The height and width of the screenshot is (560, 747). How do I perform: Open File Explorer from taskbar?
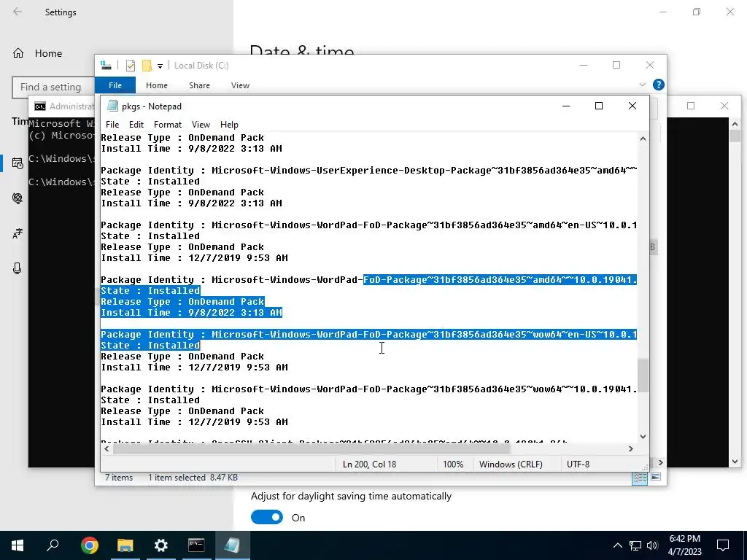coord(125,545)
